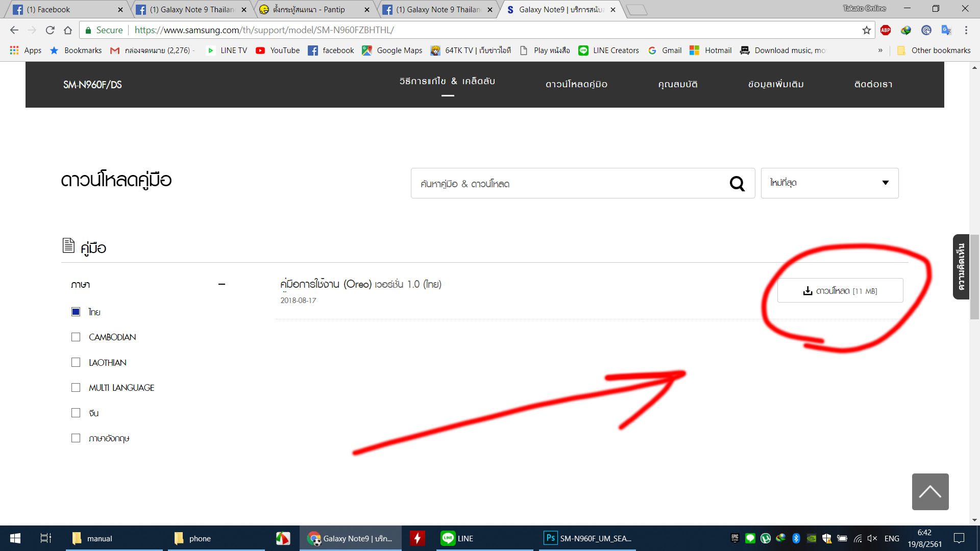Open the คู่มือการใช้งาน (Oreo) manual link
The image size is (980, 551).
point(361,284)
